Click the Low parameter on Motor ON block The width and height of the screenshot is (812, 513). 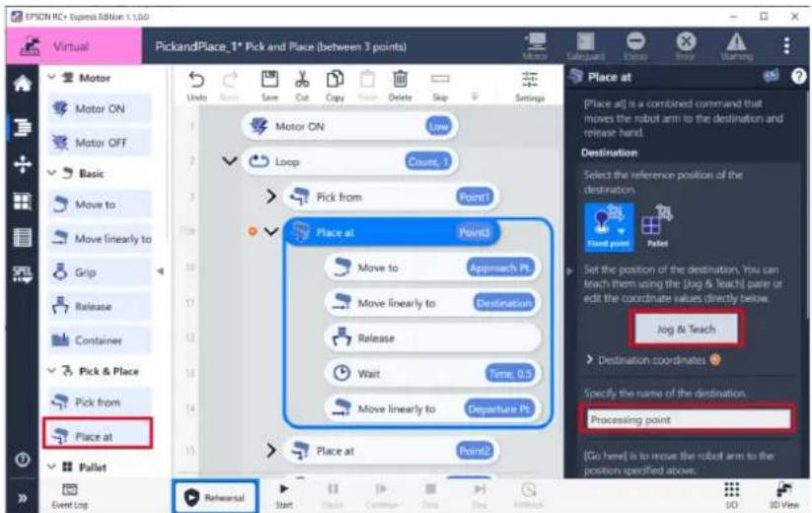pyautogui.click(x=439, y=126)
